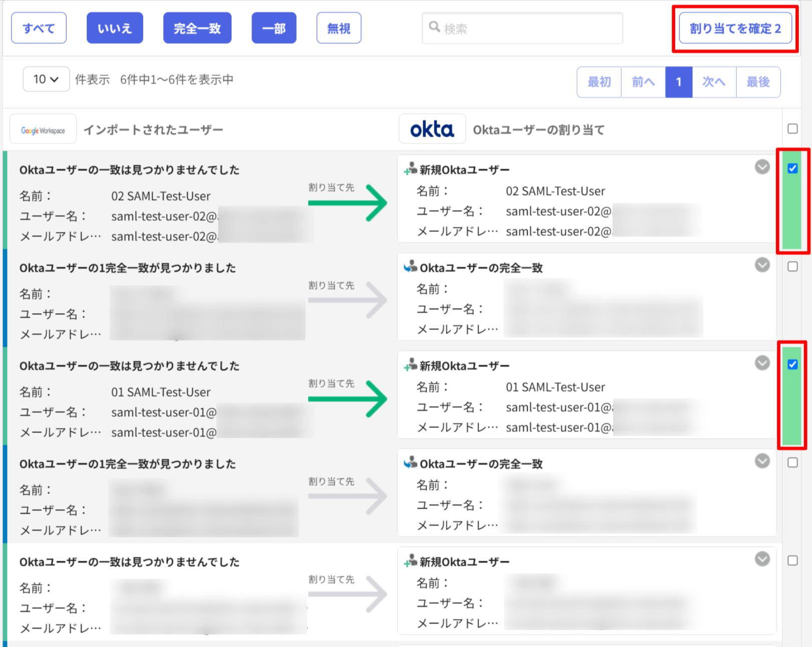Go to the last page using 最後

[758, 82]
